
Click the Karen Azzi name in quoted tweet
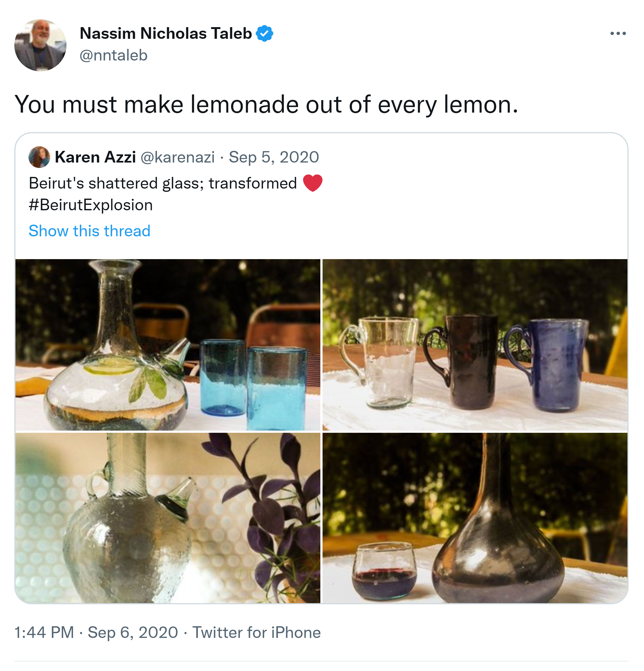[x=95, y=157]
